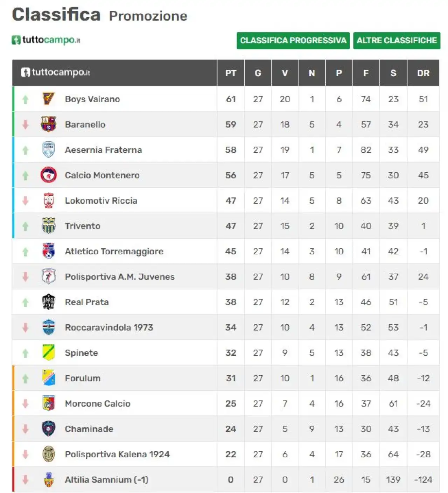Image resolution: width=448 pixels, height=493 pixels.
Task: Open Roccaravindola 1973 team link
Action: click(109, 328)
